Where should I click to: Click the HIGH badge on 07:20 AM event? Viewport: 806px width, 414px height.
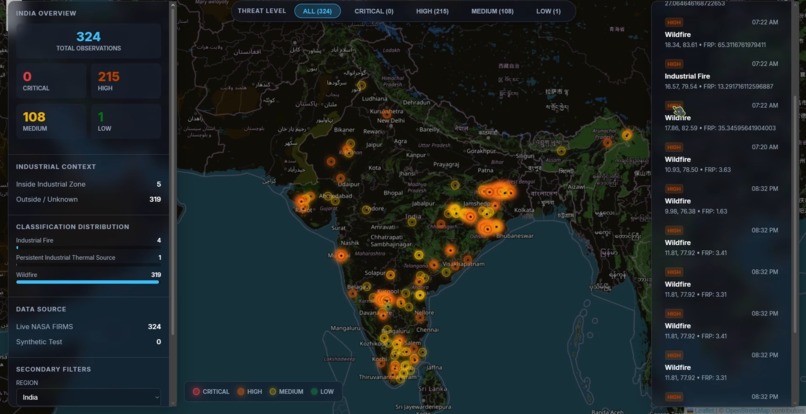coord(673,147)
